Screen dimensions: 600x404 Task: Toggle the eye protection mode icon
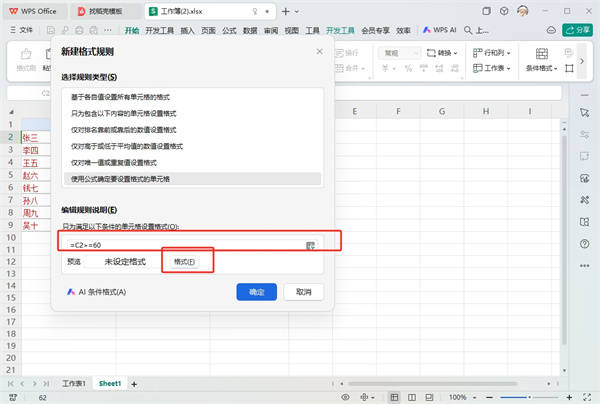pos(345,397)
